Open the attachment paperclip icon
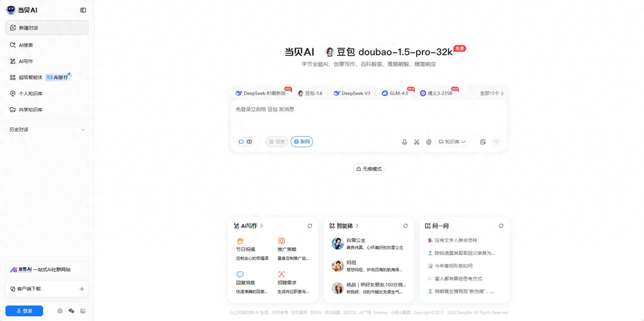This screenshot has height=321, width=644. (x=428, y=142)
